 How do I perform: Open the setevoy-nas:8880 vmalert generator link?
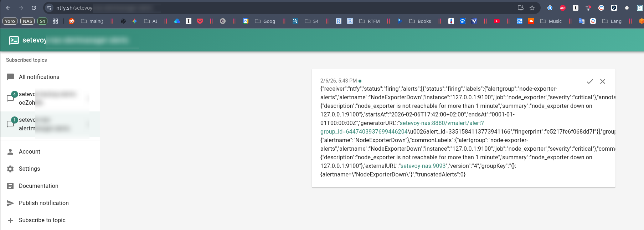click(441, 123)
